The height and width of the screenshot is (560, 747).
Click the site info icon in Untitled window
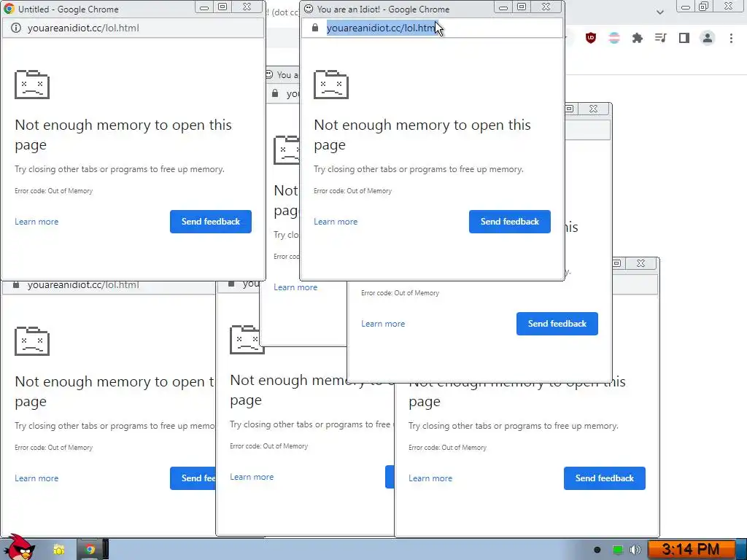coord(16,28)
